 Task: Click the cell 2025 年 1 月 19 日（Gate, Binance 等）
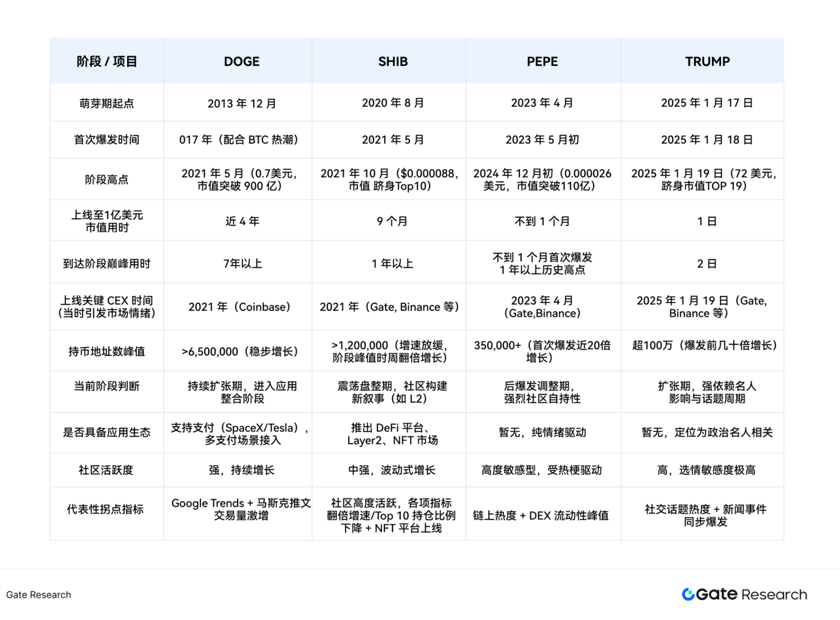(702, 307)
